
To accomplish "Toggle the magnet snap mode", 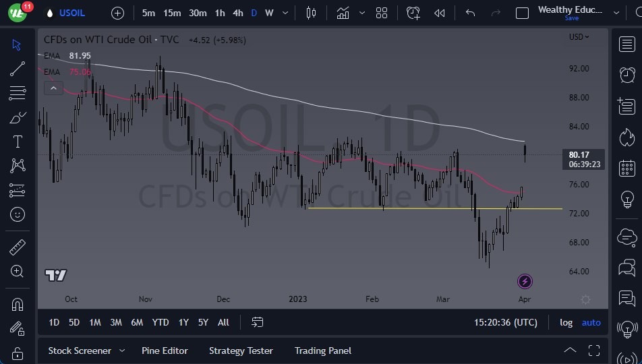I will (18, 304).
